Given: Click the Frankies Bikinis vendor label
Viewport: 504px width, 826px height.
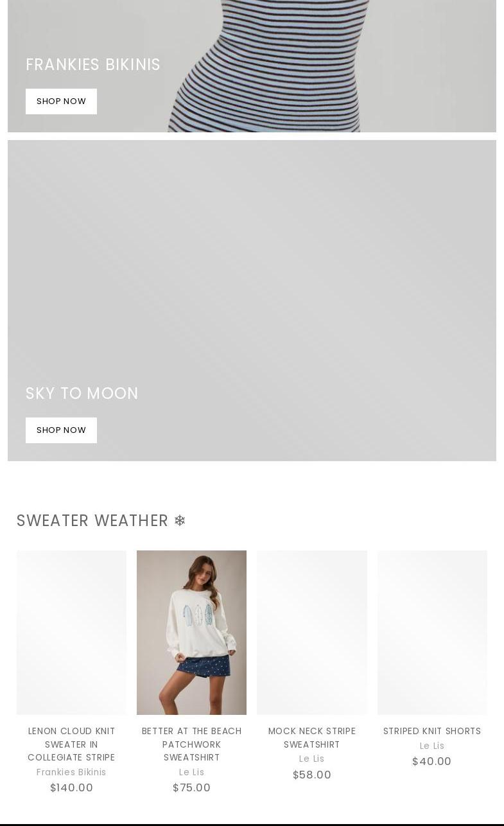Looking at the screenshot, I should tap(71, 772).
